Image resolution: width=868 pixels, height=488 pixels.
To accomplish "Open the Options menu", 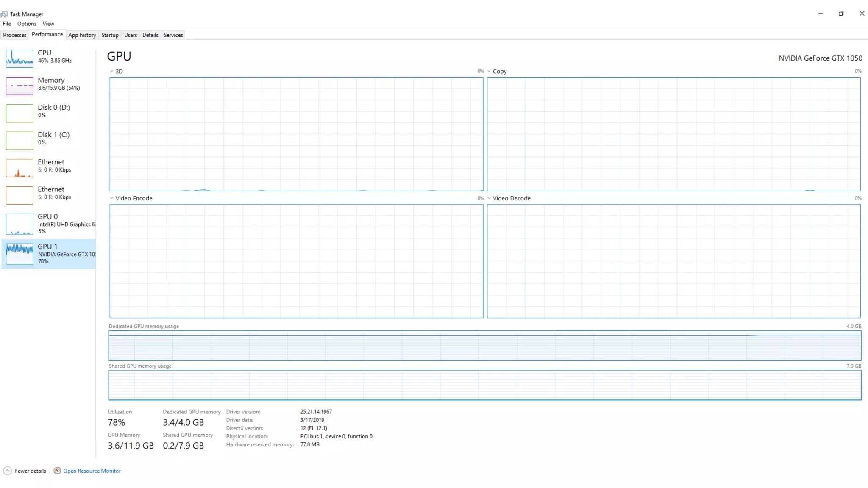I will click(x=27, y=24).
